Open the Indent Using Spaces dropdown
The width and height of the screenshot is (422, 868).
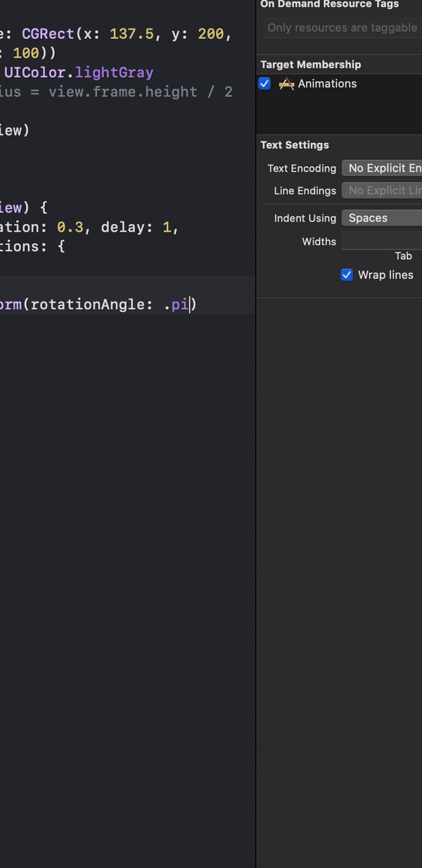382,218
